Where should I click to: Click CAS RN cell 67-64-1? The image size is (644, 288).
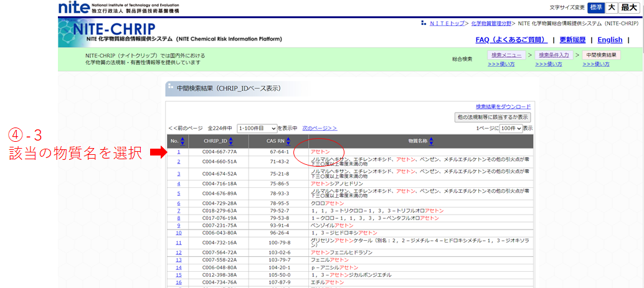[x=279, y=152]
